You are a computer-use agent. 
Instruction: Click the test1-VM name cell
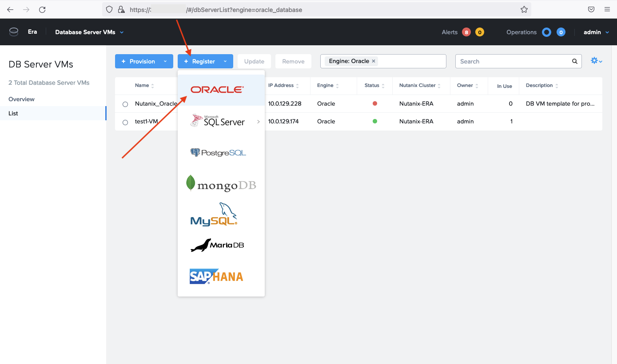147,121
